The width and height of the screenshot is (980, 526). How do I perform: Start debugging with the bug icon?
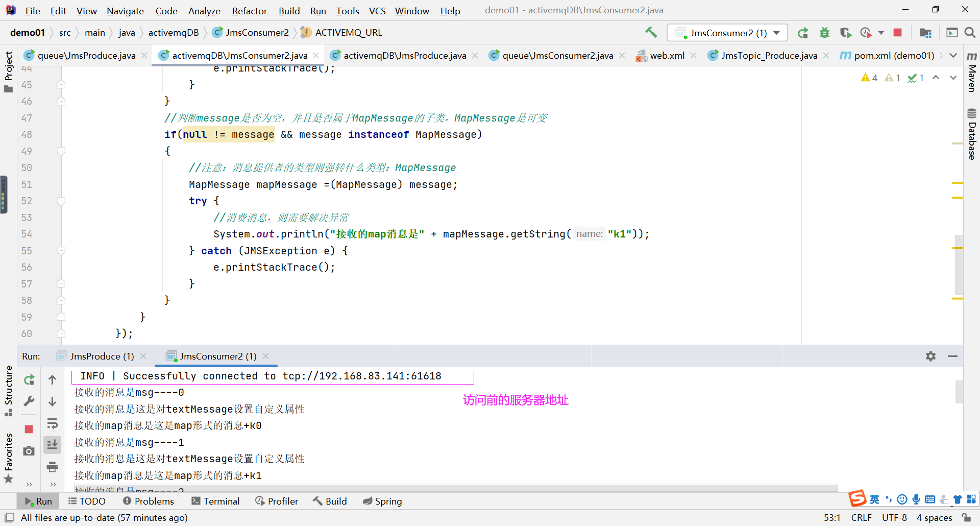pyautogui.click(x=824, y=33)
